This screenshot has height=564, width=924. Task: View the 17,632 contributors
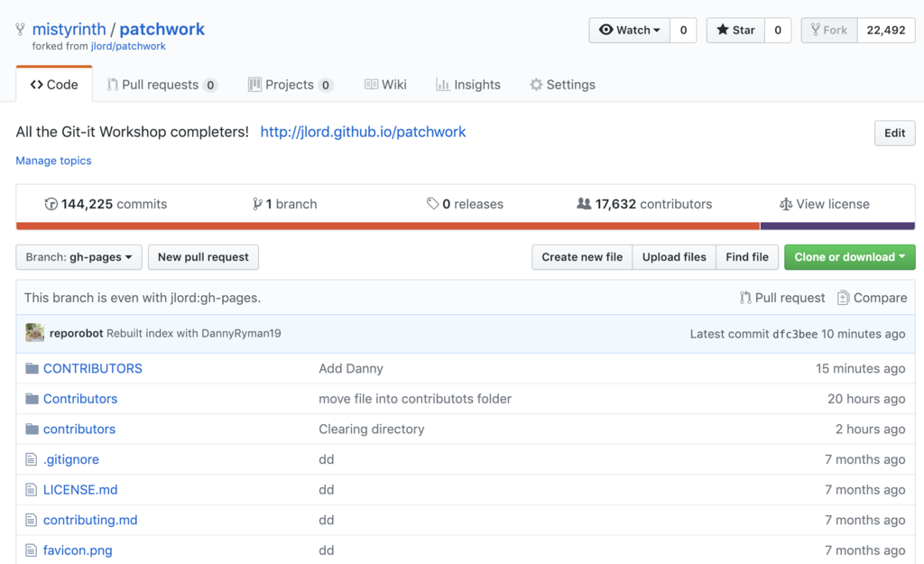pyautogui.click(x=644, y=204)
